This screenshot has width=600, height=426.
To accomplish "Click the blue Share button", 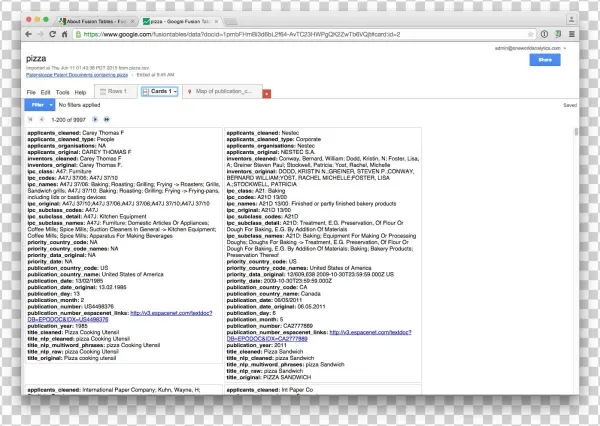I will [x=545, y=60].
